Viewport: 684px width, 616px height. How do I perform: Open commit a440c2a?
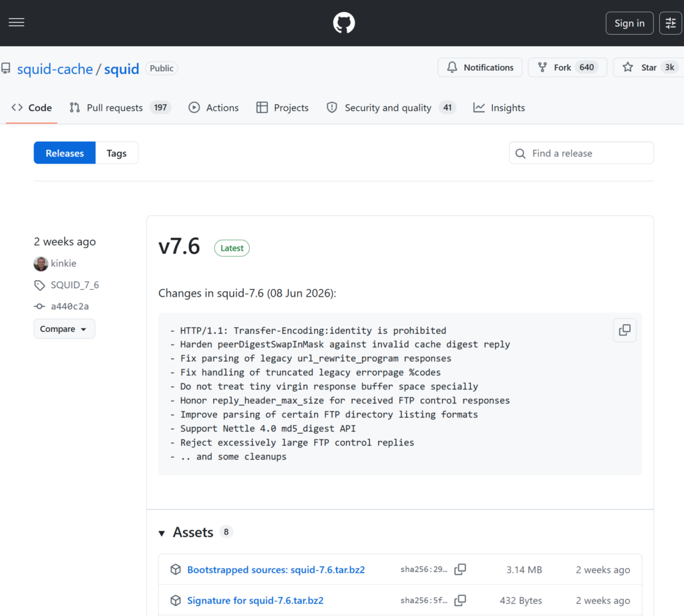69,306
